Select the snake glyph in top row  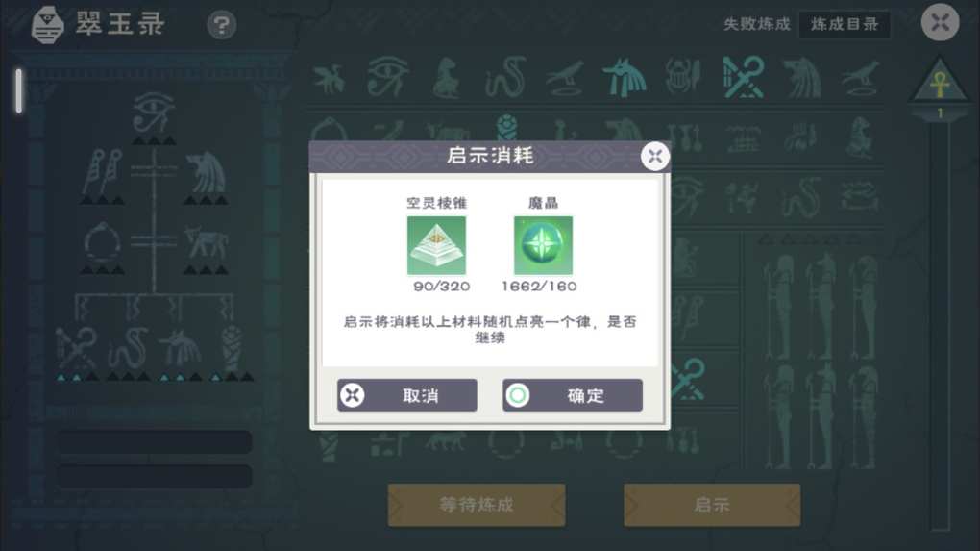click(x=505, y=77)
